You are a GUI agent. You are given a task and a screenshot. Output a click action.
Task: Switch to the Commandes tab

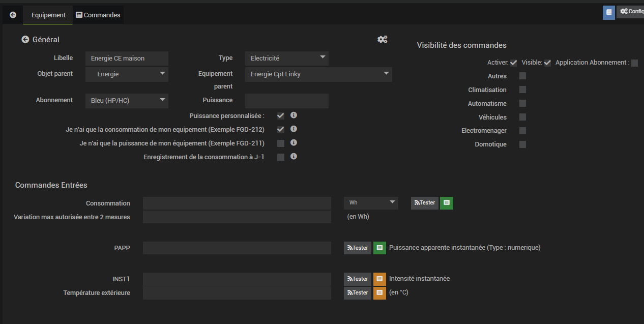pos(98,15)
